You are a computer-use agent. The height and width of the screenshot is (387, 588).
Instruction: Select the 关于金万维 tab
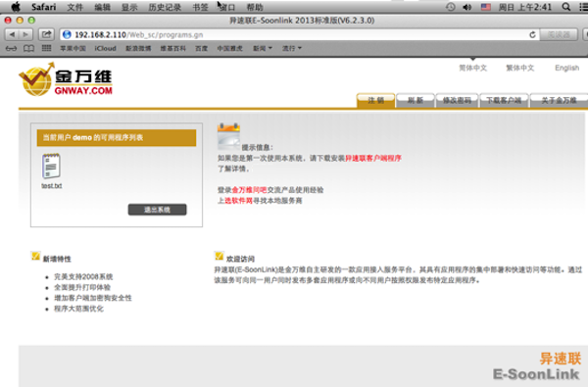click(x=559, y=101)
